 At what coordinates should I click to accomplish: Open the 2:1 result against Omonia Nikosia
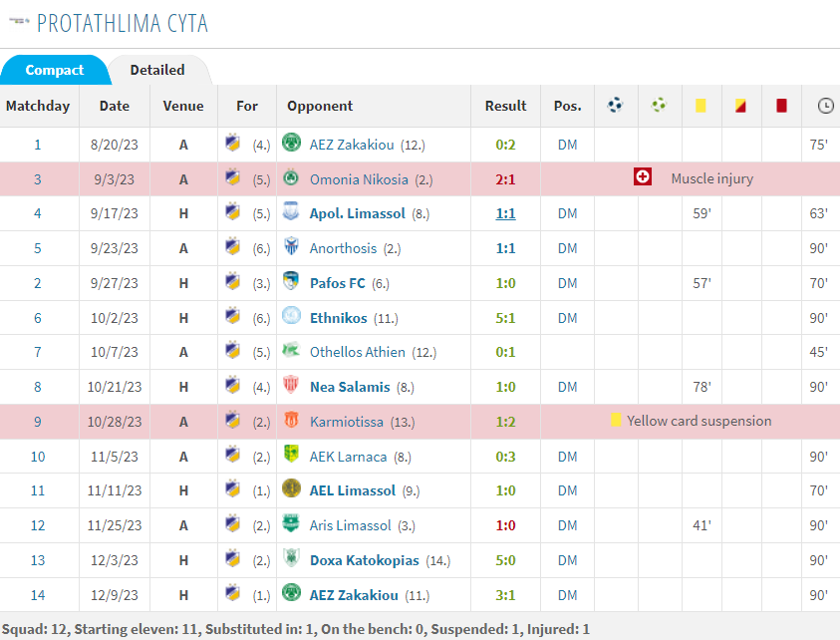[x=506, y=179]
